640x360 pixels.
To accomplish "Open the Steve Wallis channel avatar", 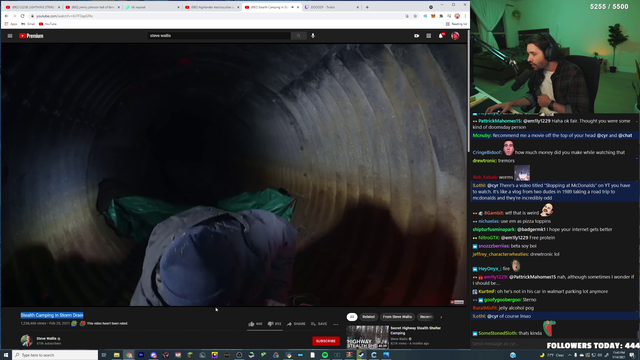I will click(x=27, y=340).
